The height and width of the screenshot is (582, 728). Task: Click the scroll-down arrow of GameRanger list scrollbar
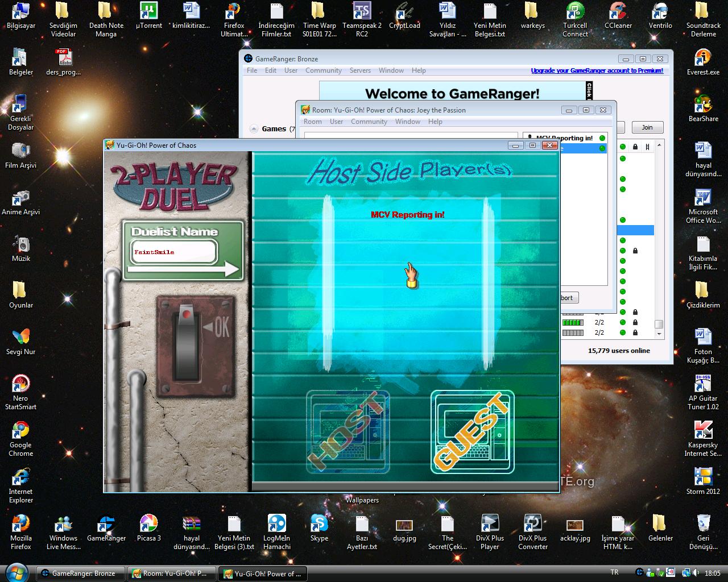tap(659, 334)
